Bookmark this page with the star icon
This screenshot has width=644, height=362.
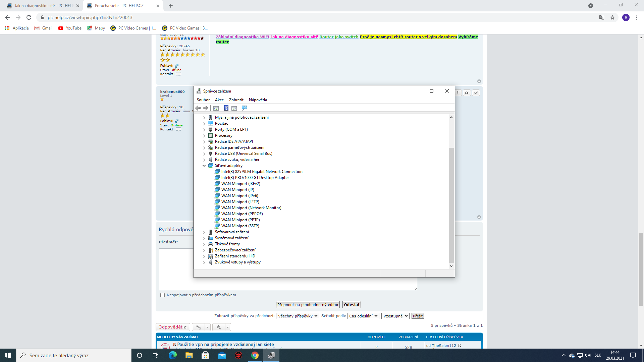click(612, 17)
